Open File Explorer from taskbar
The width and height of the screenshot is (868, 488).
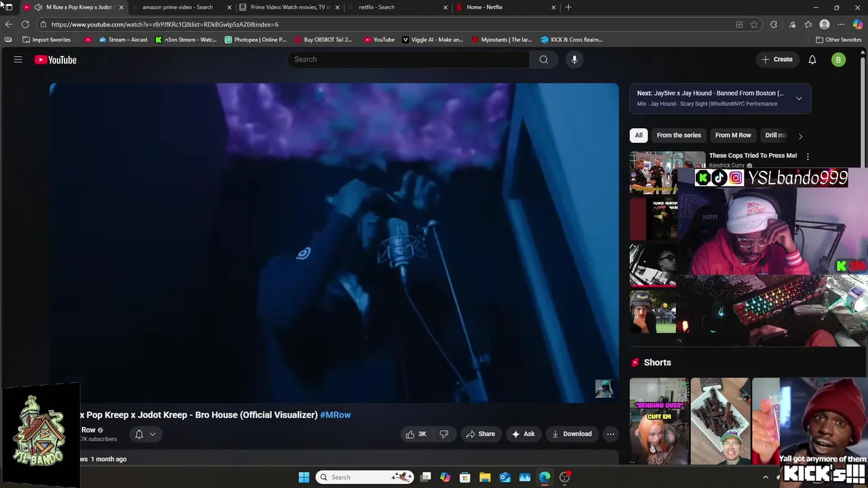485,477
